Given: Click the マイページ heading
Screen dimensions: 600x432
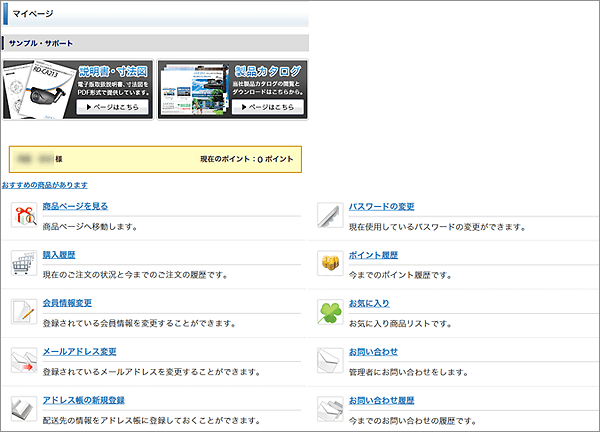Looking at the screenshot, I should point(33,14).
